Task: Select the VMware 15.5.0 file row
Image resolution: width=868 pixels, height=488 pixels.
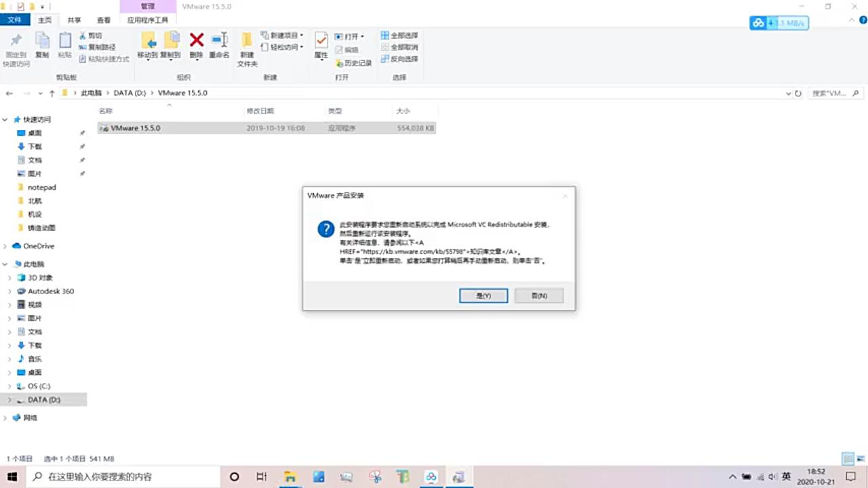Action: coord(267,127)
